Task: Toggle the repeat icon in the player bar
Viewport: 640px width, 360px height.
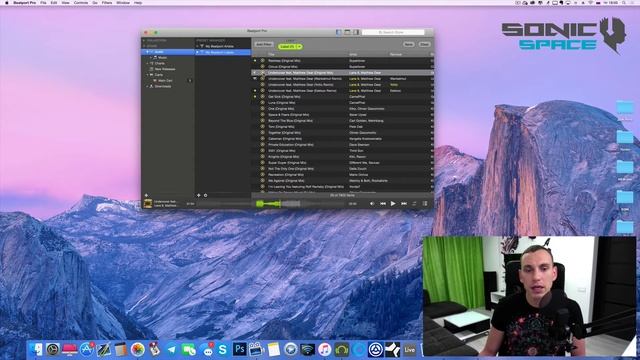Action: click(415, 203)
